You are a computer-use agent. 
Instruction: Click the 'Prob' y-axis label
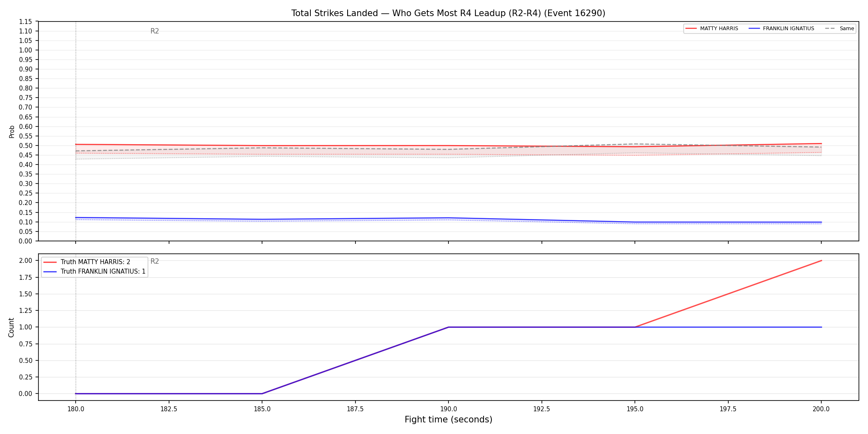click(12, 131)
